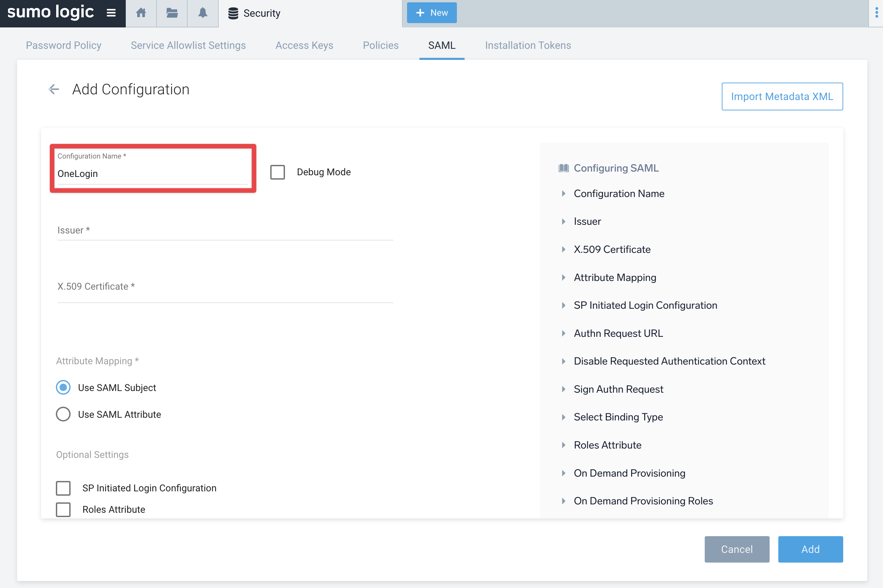Open the vertical three-dots menu at top right

coord(876,13)
